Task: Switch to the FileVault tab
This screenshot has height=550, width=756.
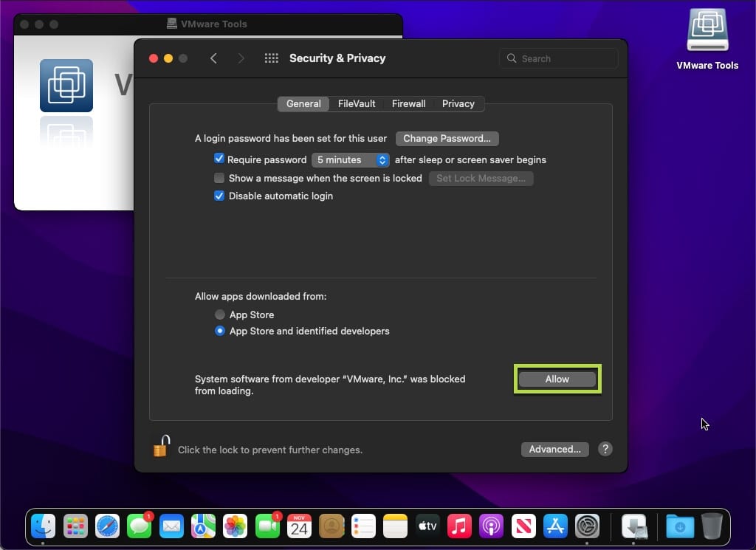Action: click(x=357, y=103)
